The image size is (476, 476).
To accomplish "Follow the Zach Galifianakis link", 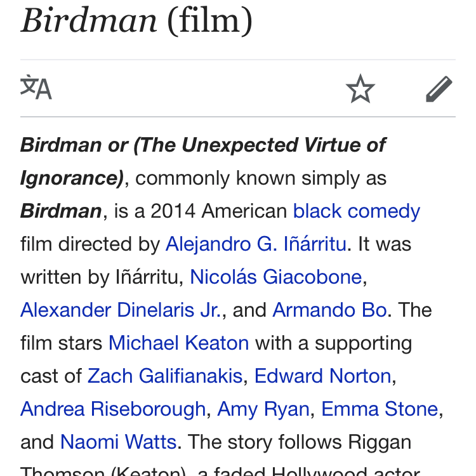I will [x=165, y=376].
